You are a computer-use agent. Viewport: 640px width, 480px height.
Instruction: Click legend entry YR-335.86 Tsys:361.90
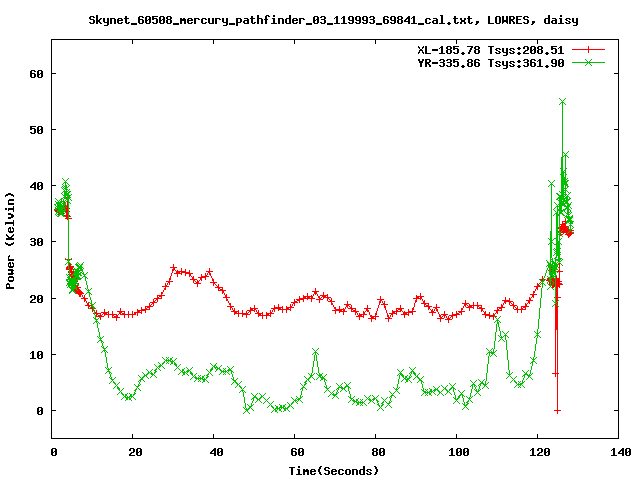[x=491, y=63]
